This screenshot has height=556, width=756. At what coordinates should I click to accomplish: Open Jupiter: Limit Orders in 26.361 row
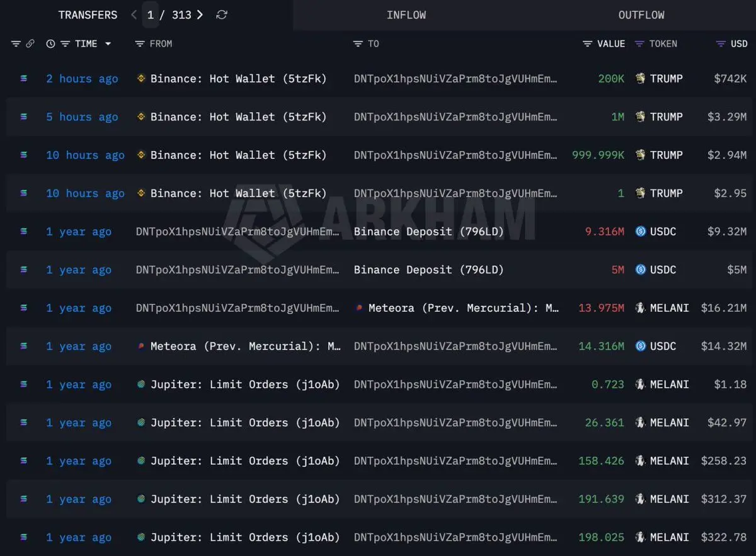245,423
